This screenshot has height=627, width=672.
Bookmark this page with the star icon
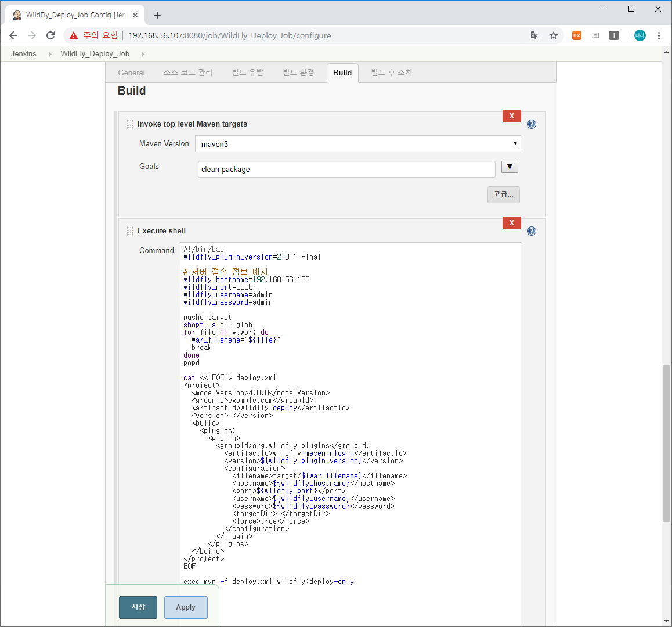[x=554, y=35]
